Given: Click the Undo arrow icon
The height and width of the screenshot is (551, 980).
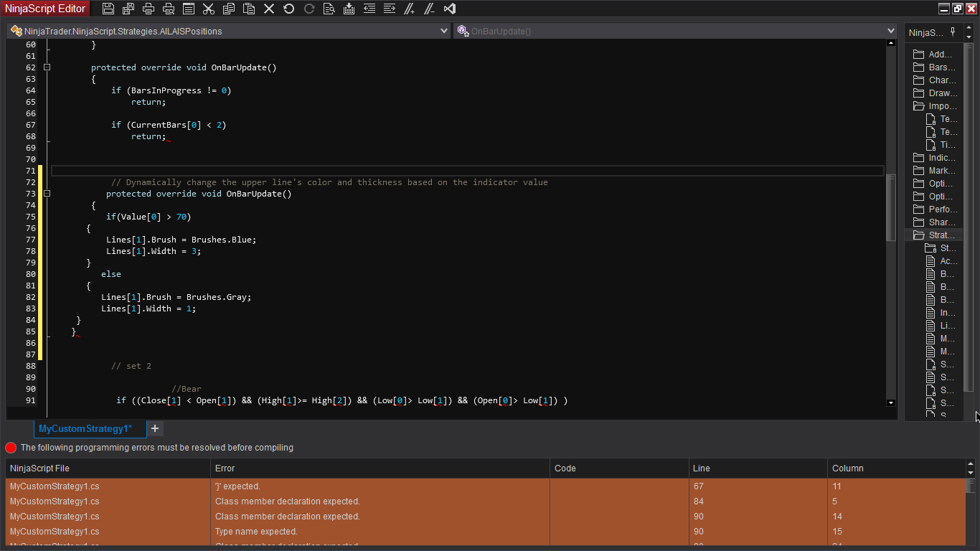Looking at the screenshot, I should click(289, 9).
